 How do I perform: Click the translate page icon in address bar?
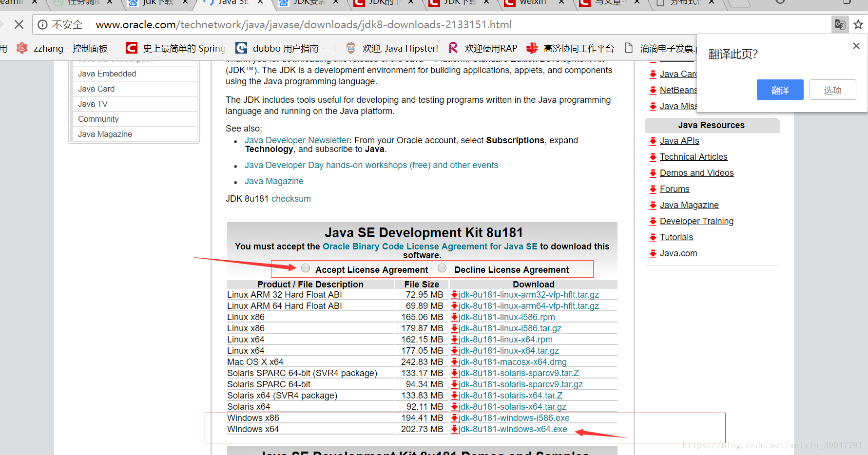click(840, 24)
